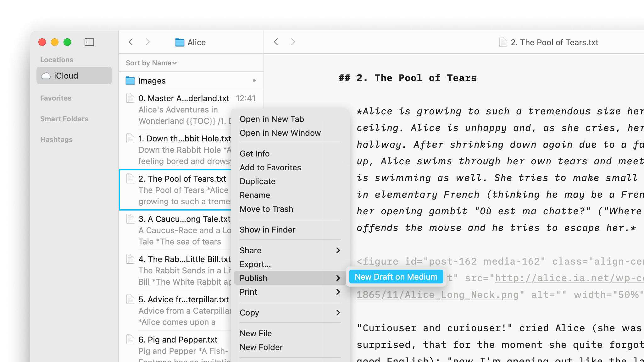
Task: Open 0. Master Alice file entry
Action: tap(184, 99)
